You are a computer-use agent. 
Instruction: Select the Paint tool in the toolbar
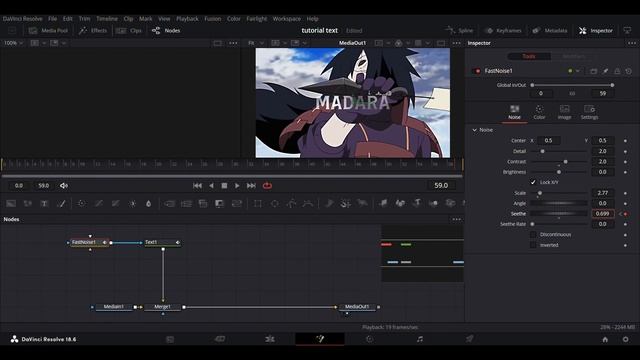pos(62,203)
